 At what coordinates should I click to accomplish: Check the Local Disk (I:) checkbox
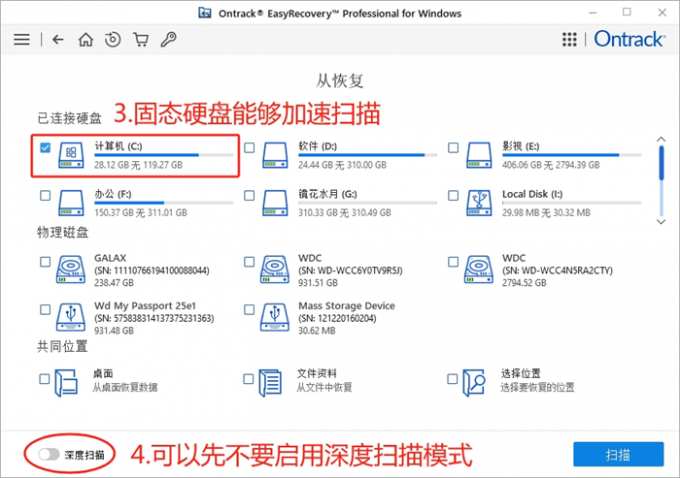[x=453, y=196]
